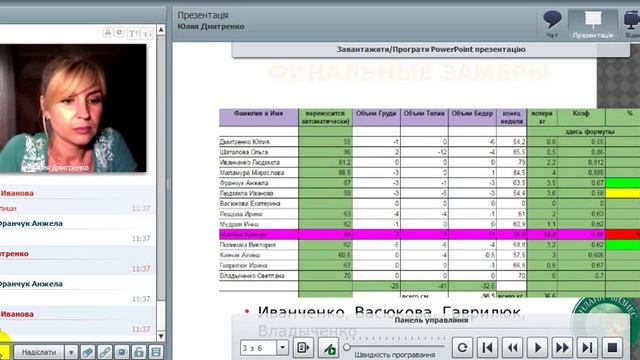Jump to the first slide button
This screenshot has height=360, width=640.
click(x=487, y=348)
